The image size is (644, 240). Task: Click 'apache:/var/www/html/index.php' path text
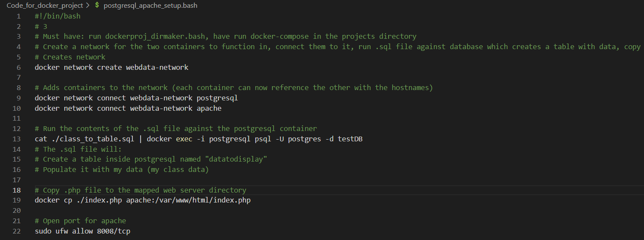[x=188, y=200]
